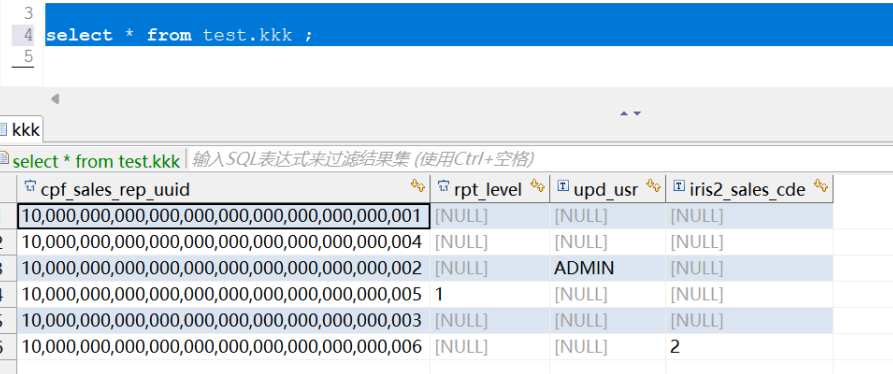Click editor line number 5

pos(28,57)
